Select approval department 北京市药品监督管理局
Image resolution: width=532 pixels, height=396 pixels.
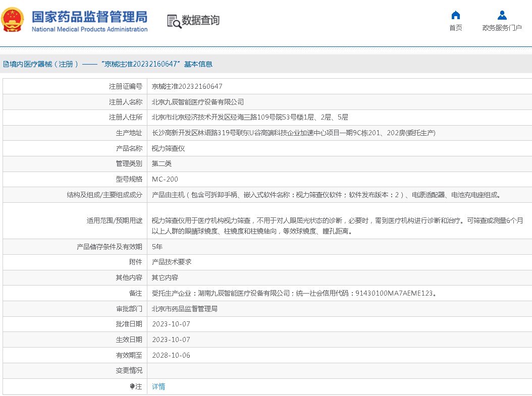184,309
